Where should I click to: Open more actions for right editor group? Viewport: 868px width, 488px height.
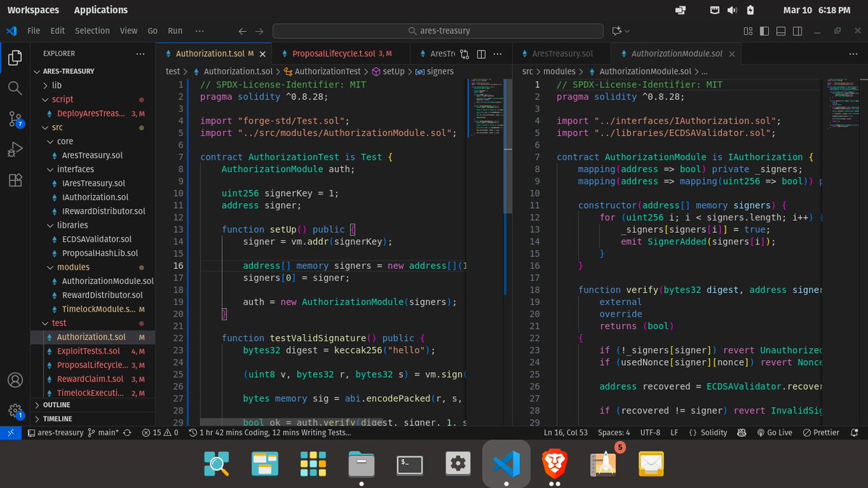tap(853, 54)
